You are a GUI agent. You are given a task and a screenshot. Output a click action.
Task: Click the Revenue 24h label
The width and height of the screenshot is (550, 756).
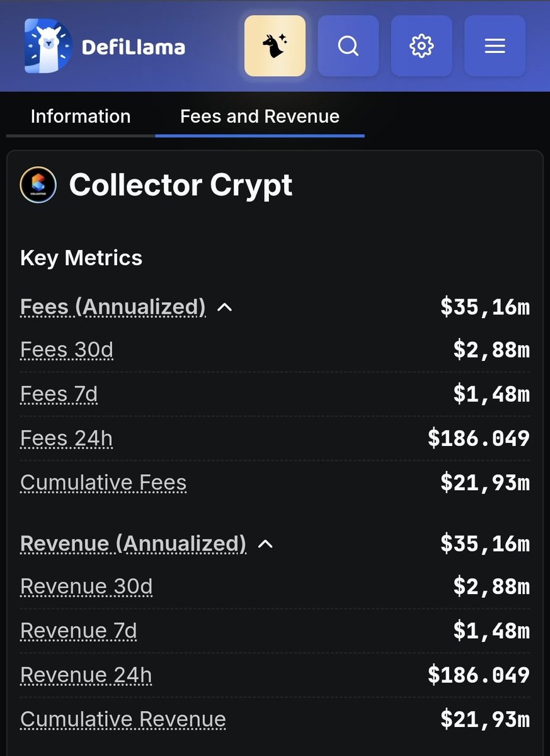[x=86, y=675]
